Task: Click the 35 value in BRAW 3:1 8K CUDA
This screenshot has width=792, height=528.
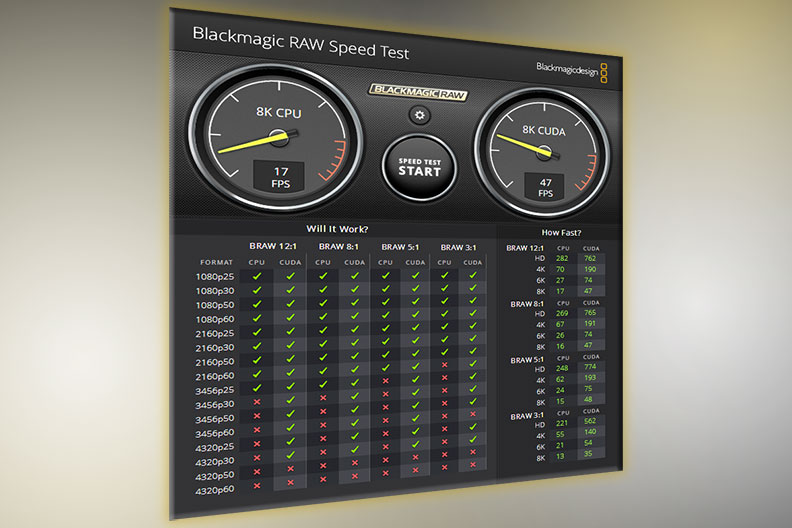Action: [x=588, y=453]
